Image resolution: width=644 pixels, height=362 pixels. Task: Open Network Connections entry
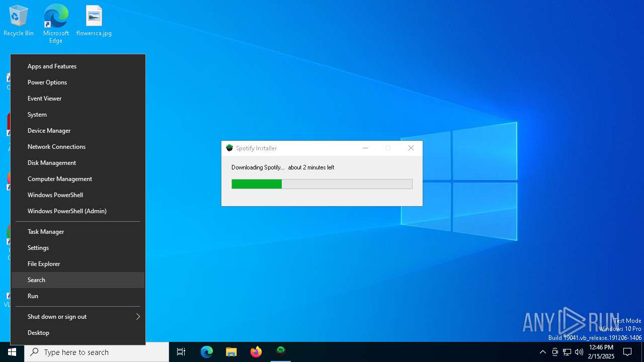[78, 147]
